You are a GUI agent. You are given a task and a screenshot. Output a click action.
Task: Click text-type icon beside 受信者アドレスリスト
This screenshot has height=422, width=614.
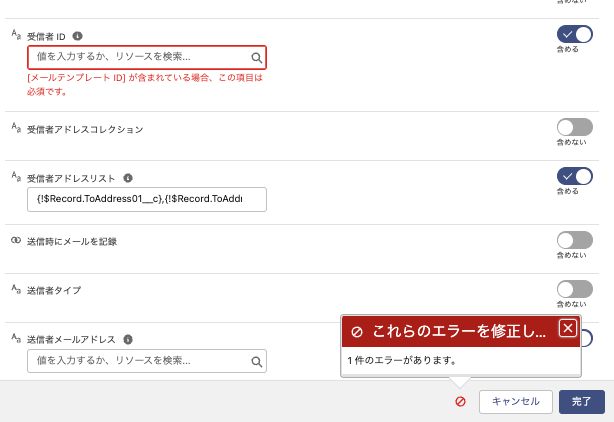16,176
